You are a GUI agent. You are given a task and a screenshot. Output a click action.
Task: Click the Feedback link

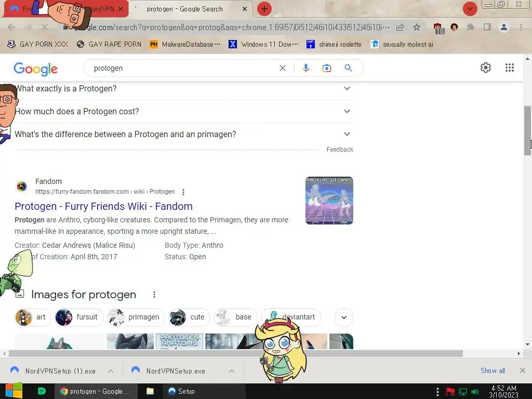tap(340, 150)
